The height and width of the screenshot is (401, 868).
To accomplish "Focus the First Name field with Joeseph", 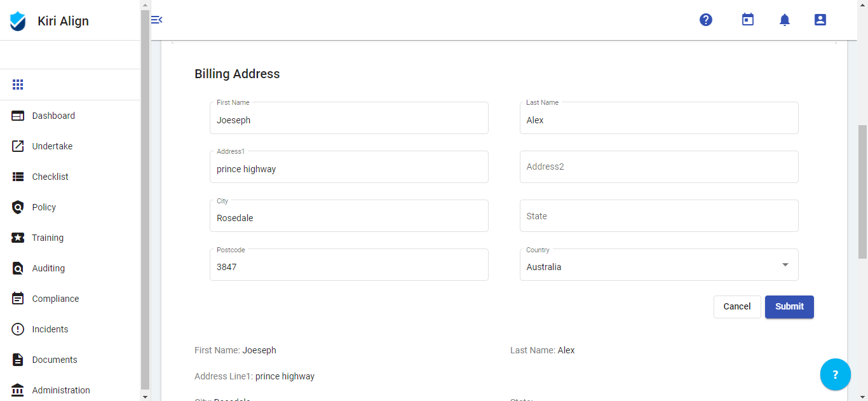I will (x=349, y=118).
